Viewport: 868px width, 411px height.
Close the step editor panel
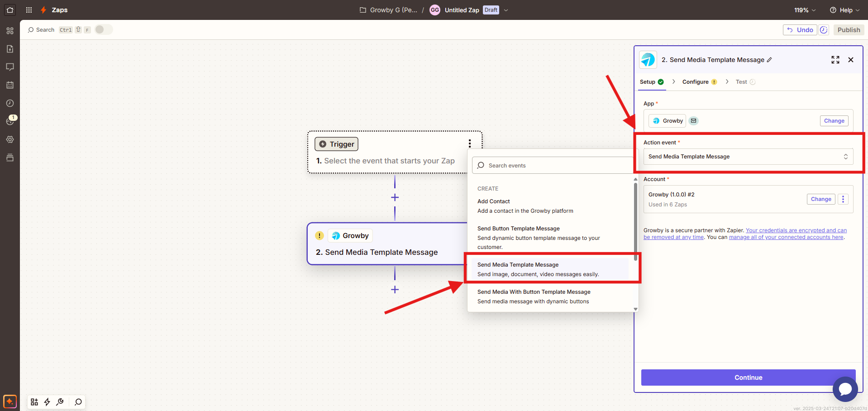click(851, 60)
